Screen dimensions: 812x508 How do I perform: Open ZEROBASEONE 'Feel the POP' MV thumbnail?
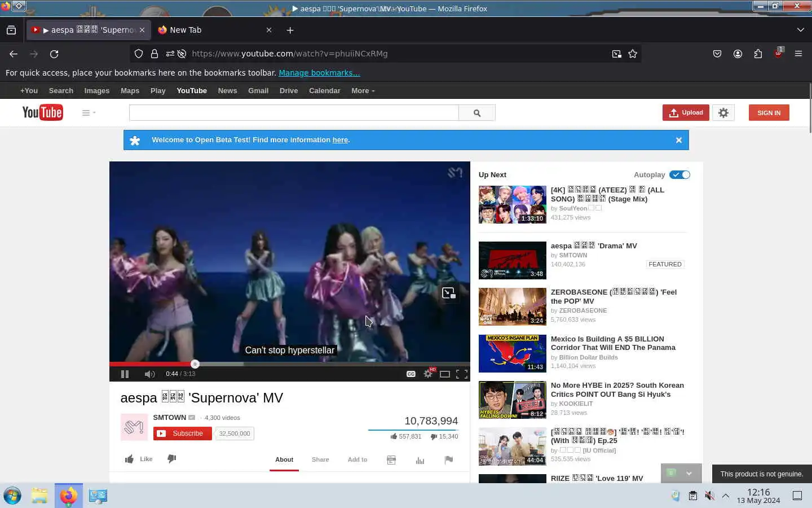coord(513,306)
